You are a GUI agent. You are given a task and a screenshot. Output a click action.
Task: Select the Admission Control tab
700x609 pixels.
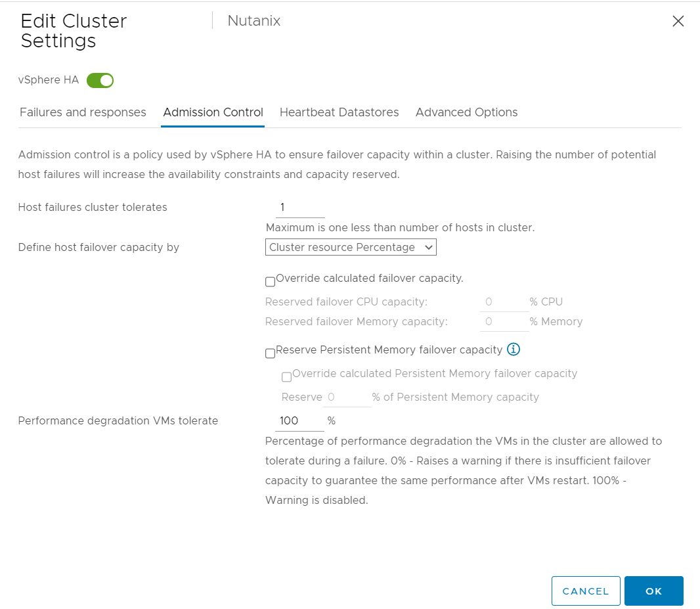pos(213,112)
